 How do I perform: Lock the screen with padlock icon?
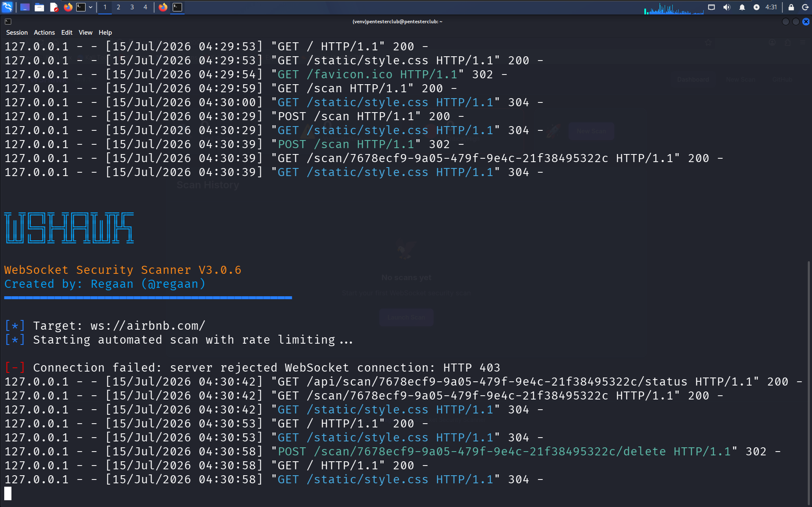791,7
